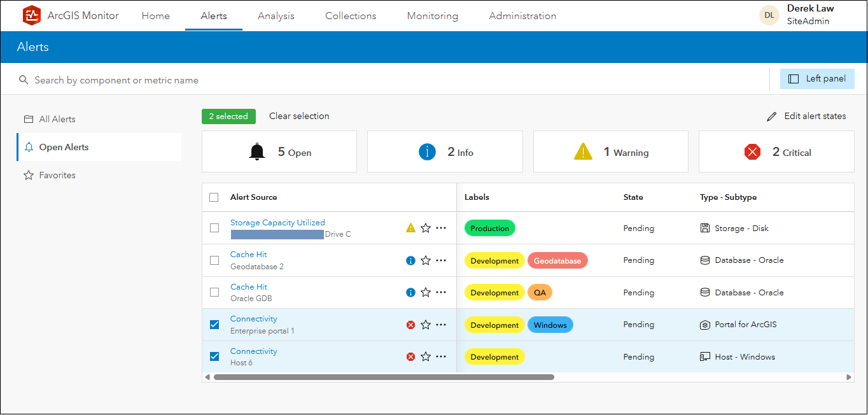Open the Storage Capacity Utilized link
Screen dimensions: 868x415
[x=277, y=223]
